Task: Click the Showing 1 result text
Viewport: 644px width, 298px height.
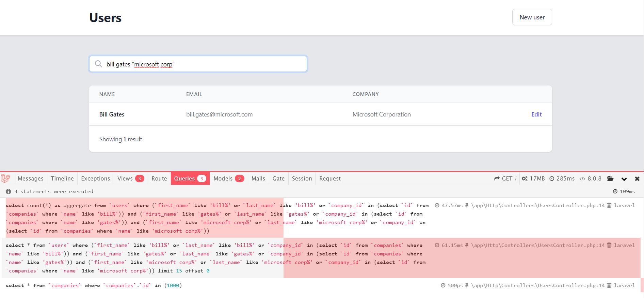Action: click(120, 139)
